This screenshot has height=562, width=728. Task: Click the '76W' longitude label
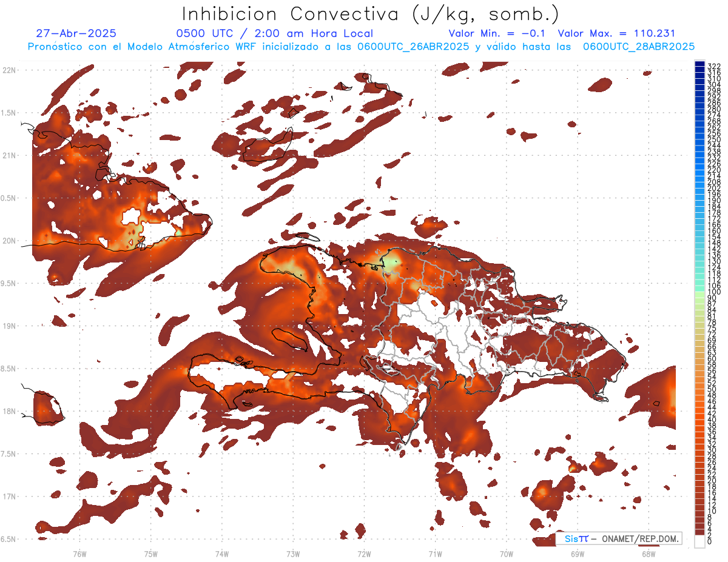coord(79,554)
